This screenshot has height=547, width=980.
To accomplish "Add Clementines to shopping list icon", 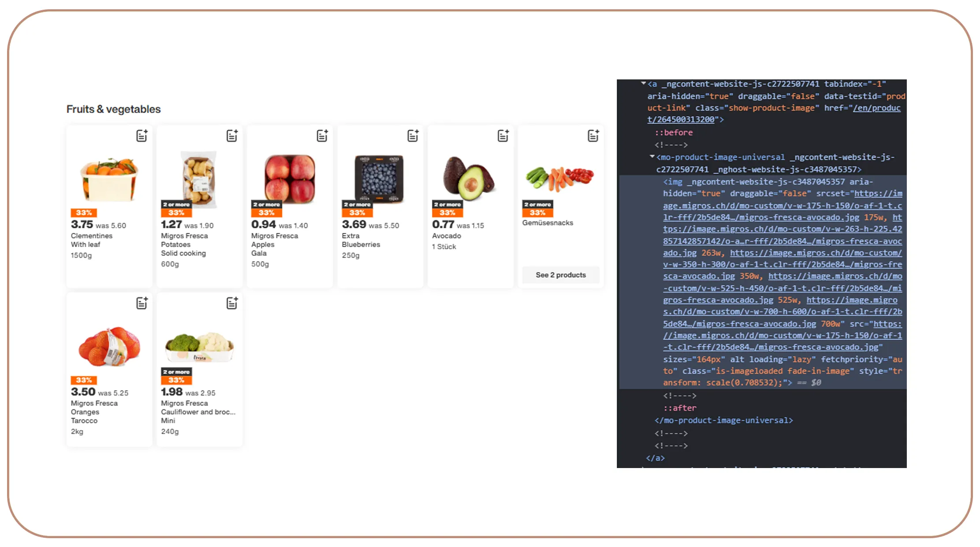I will 142,136.
